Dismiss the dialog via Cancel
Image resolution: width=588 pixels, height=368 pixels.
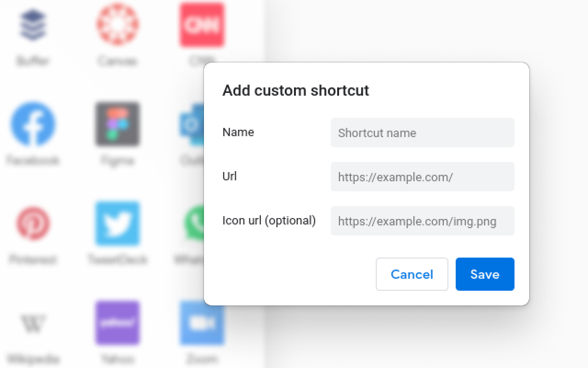(x=412, y=274)
